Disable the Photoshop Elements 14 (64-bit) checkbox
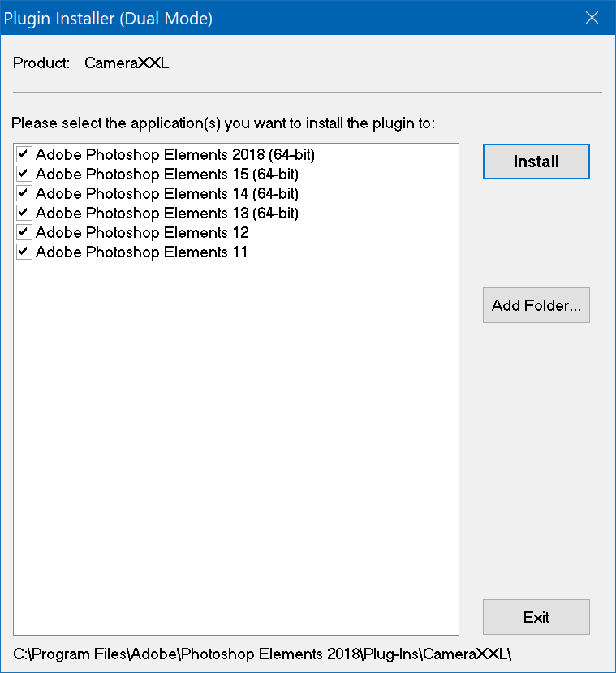 [x=24, y=193]
